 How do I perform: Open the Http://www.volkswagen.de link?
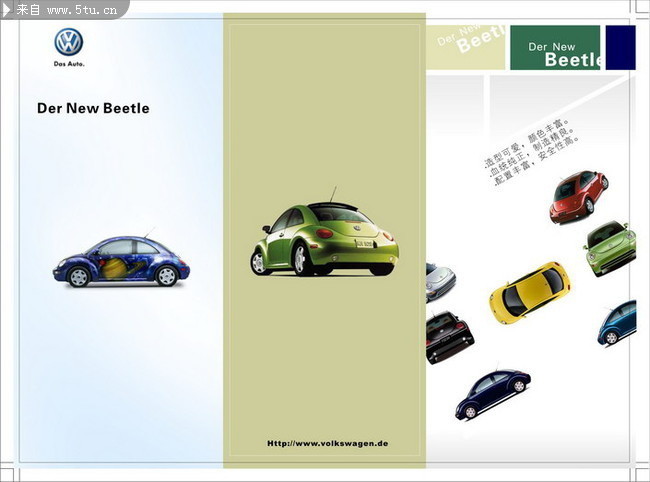click(x=327, y=443)
